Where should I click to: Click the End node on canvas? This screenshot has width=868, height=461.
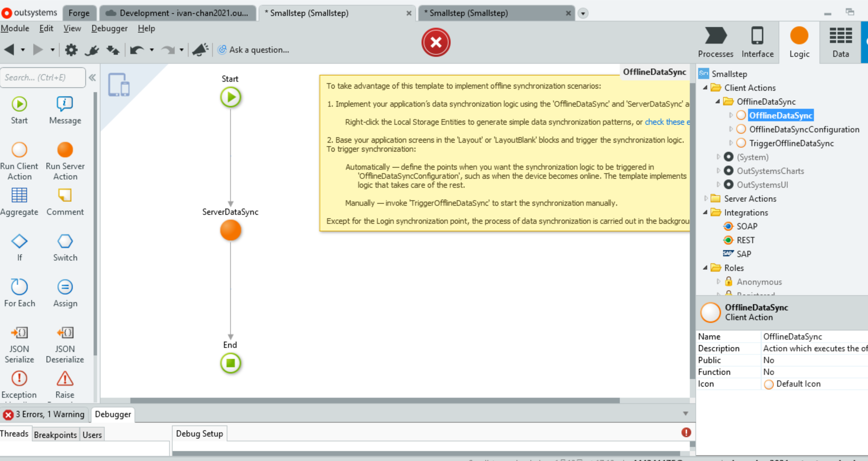point(231,363)
